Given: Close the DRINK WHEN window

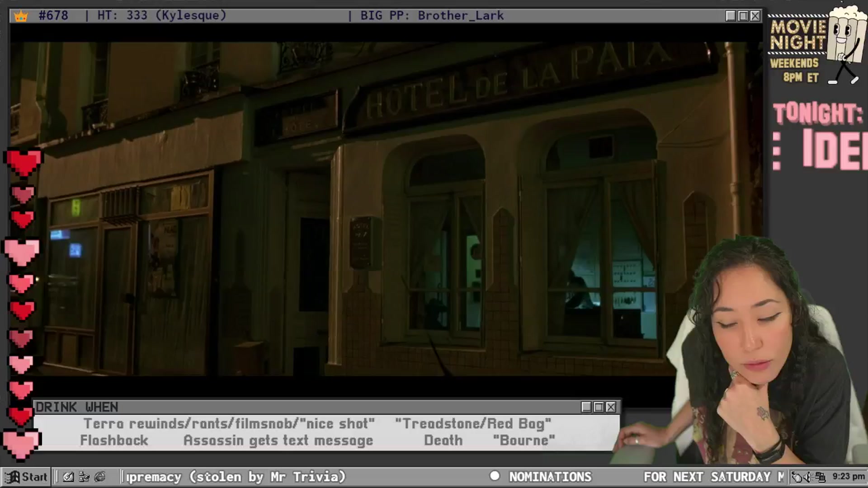Looking at the screenshot, I should click(x=611, y=407).
